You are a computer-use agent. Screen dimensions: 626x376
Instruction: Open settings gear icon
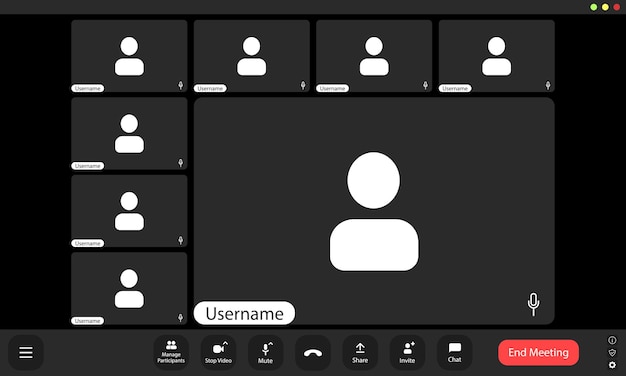(612, 365)
